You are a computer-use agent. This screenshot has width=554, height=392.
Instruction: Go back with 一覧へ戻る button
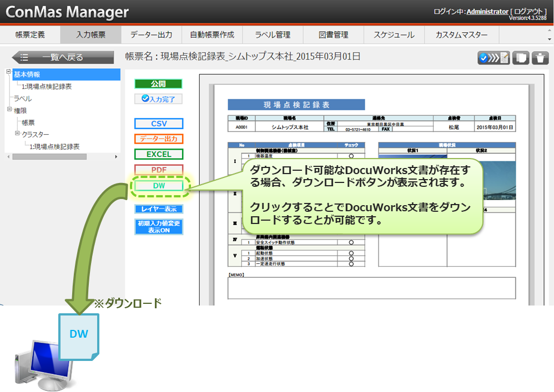56,57
